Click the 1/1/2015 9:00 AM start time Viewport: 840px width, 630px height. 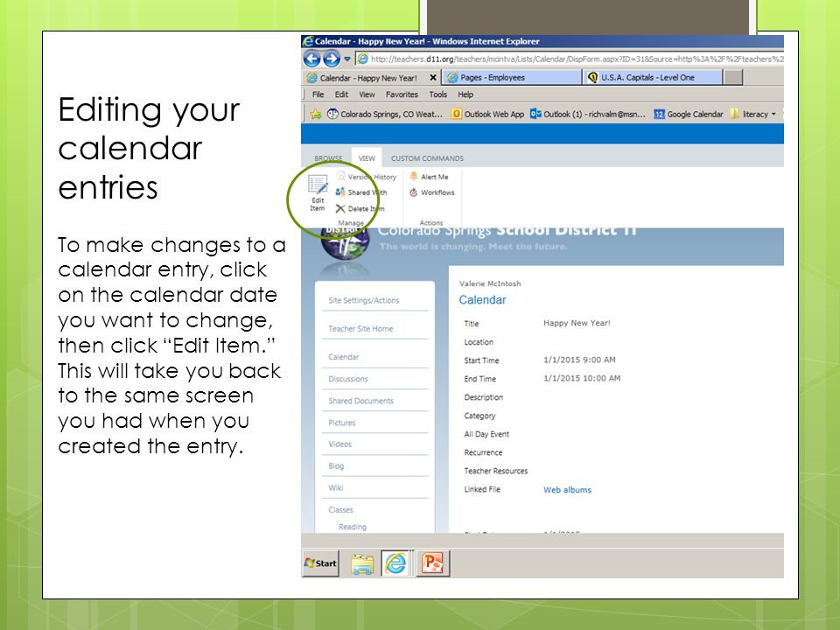579,360
